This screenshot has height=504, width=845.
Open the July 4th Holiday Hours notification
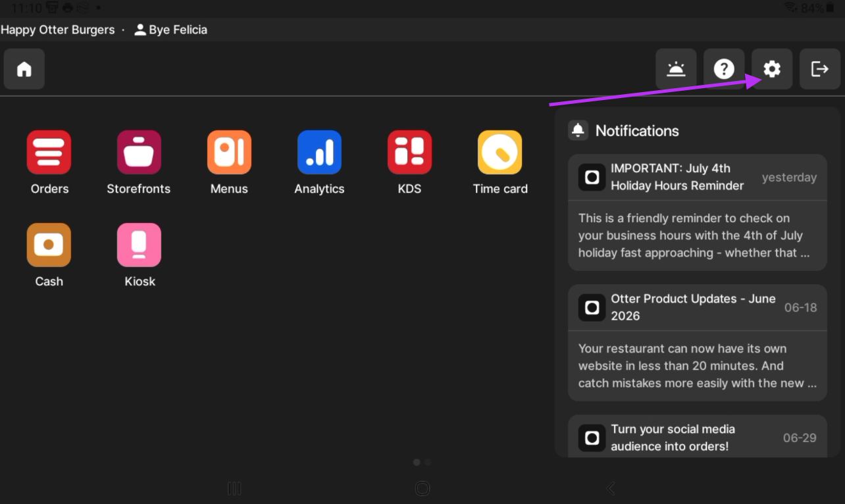coord(697,212)
